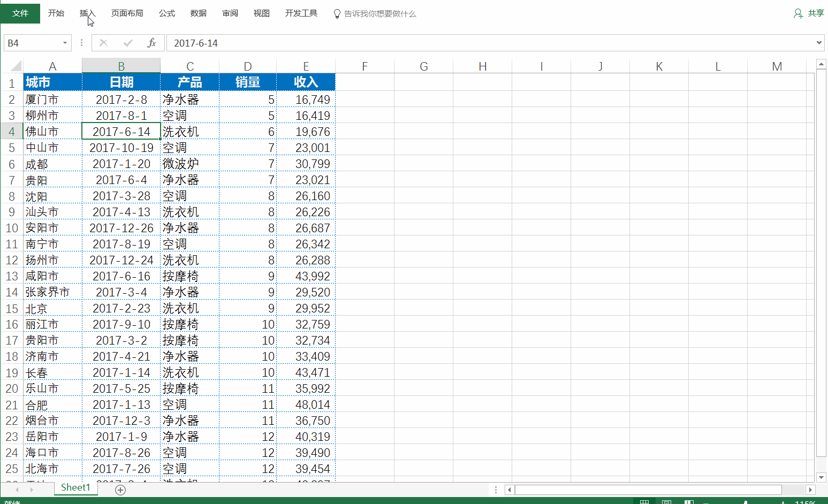
Task: Select column M header
Action: [x=777, y=66]
